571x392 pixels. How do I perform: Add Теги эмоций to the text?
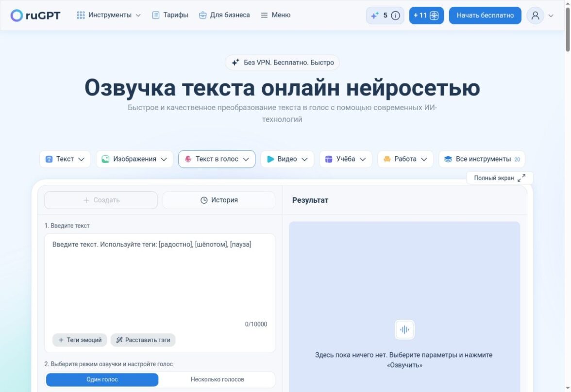click(x=80, y=340)
